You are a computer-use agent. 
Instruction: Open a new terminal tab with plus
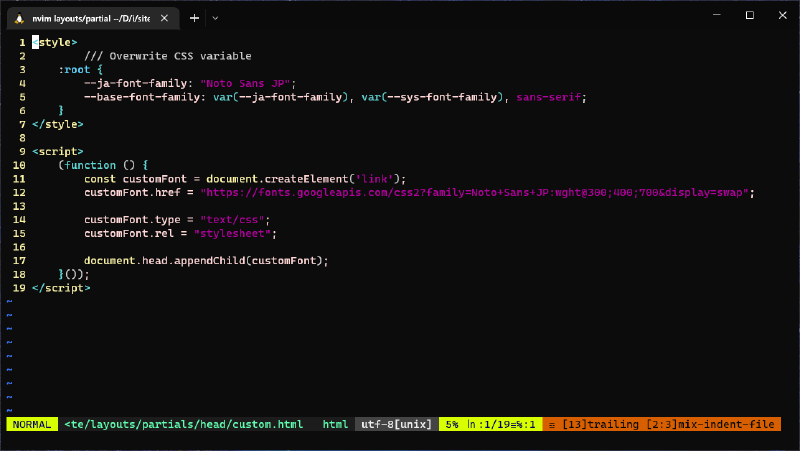[x=194, y=17]
